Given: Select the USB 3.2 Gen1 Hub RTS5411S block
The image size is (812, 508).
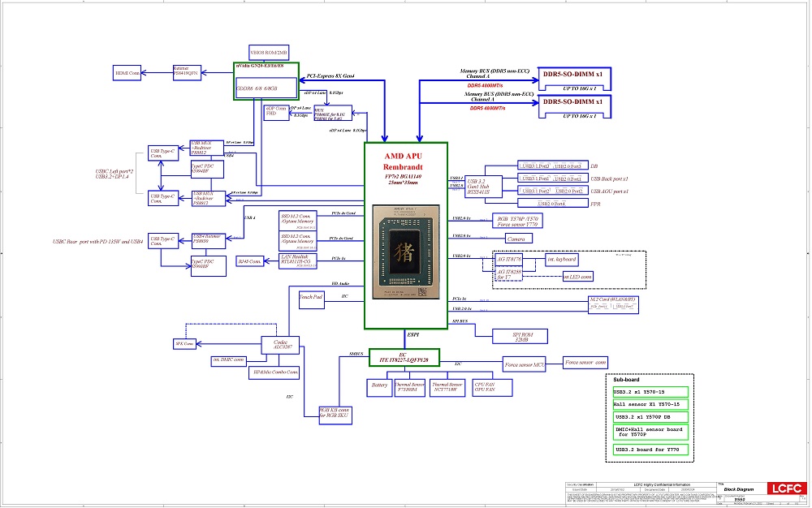Looking at the screenshot, I should 484,187.
